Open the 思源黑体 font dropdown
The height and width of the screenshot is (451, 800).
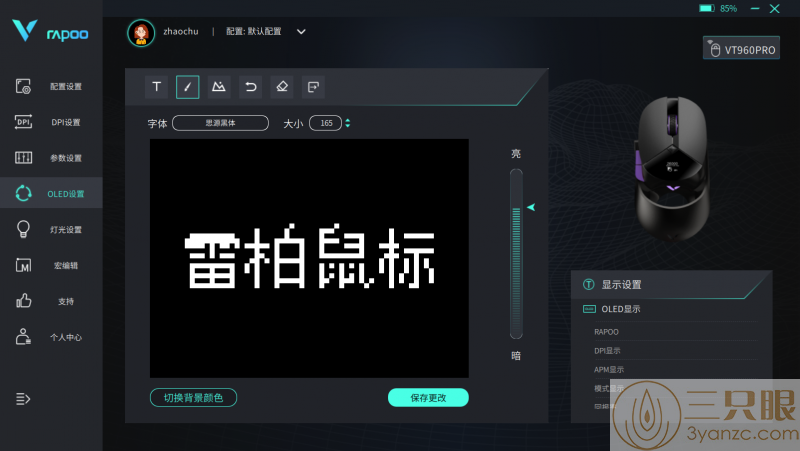[220, 123]
